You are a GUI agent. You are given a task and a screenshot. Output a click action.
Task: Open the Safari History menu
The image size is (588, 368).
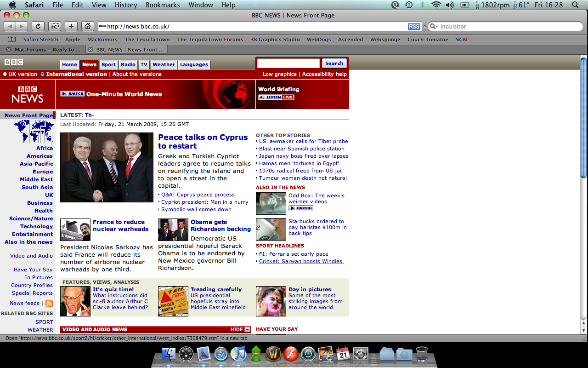(x=126, y=5)
